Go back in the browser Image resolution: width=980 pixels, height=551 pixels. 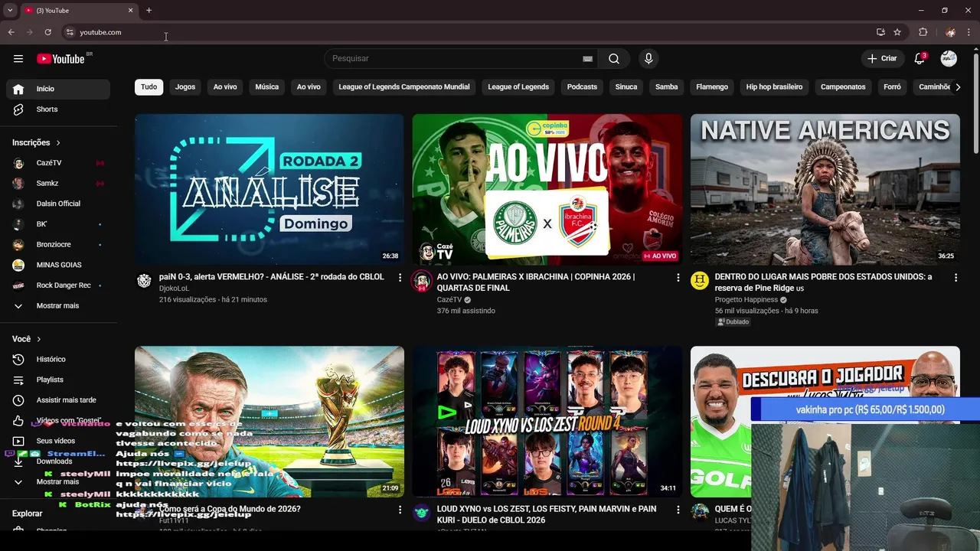click(x=11, y=32)
